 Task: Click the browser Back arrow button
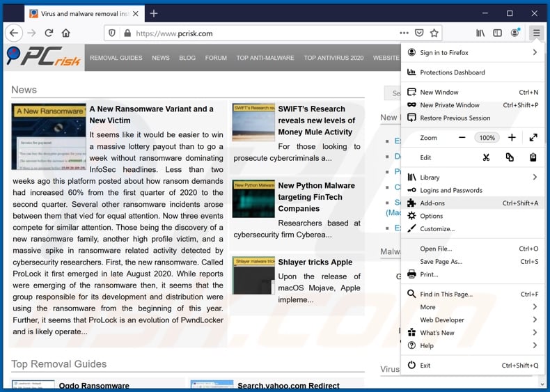[x=14, y=33]
